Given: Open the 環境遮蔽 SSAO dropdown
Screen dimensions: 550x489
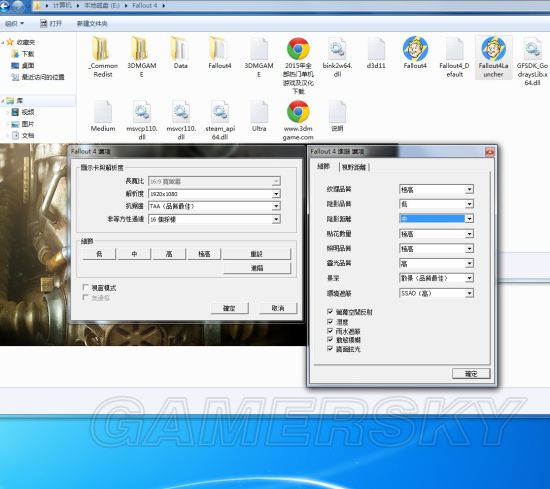Looking at the screenshot, I should tap(436, 293).
